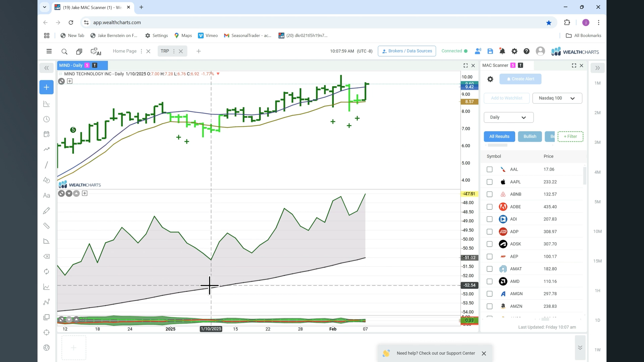Tick the ADSK checkbox
Image resolution: width=644 pixels, height=362 pixels.
[489, 244]
